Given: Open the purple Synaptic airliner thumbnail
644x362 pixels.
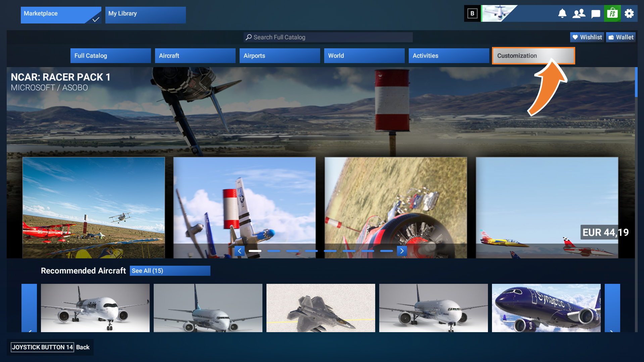Looking at the screenshot, I should click(x=546, y=308).
